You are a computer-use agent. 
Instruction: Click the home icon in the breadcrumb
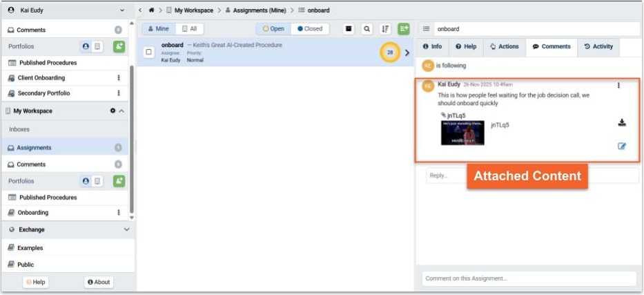(x=152, y=10)
